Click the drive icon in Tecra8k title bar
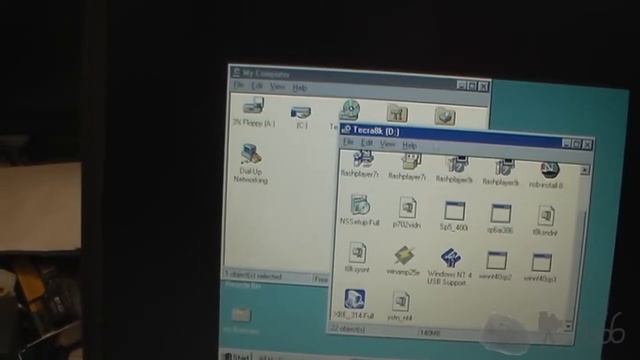Image resolution: width=640 pixels, height=360 pixels. click(347, 129)
